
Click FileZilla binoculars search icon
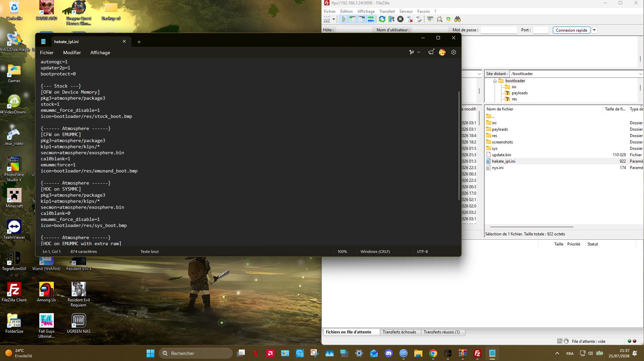pyautogui.click(x=457, y=19)
